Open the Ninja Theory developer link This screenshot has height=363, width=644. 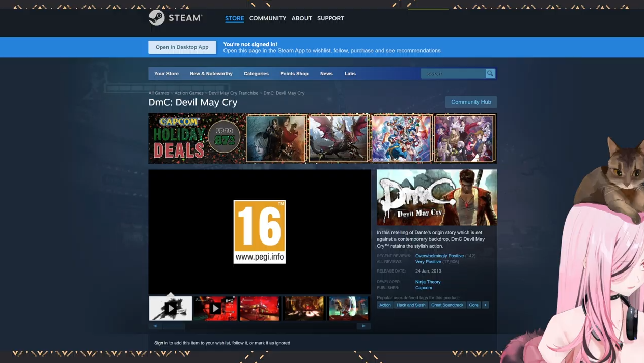pos(428,282)
